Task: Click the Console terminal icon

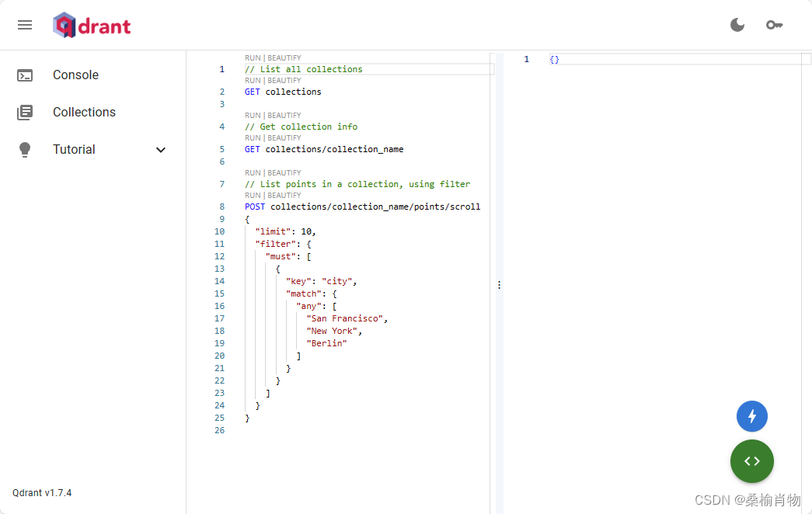Action: [x=25, y=75]
